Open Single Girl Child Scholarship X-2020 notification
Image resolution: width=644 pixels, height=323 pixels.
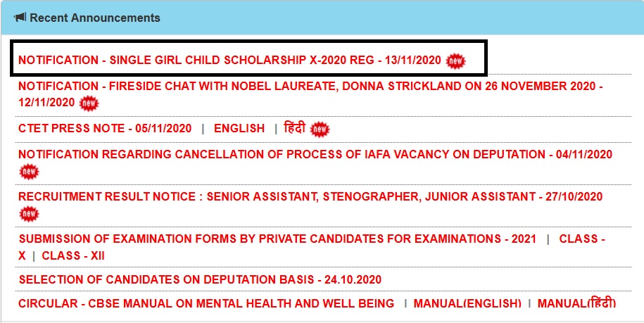(229, 61)
